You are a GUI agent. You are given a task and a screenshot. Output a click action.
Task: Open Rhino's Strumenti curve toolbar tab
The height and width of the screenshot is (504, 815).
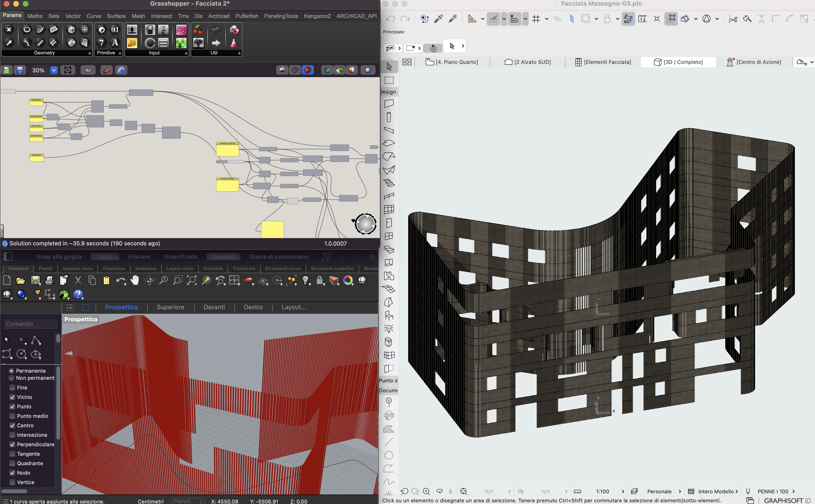pyautogui.click(x=283, y=268)
